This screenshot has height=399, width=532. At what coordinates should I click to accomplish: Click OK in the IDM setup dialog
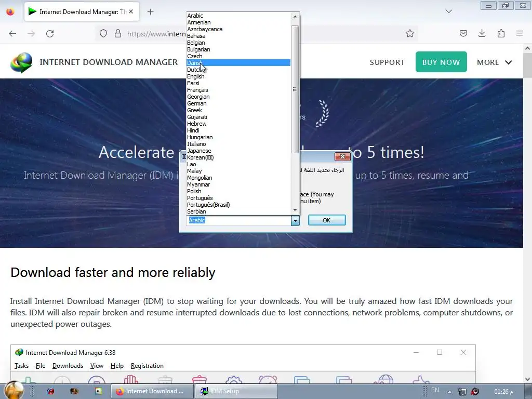(327, 220)
